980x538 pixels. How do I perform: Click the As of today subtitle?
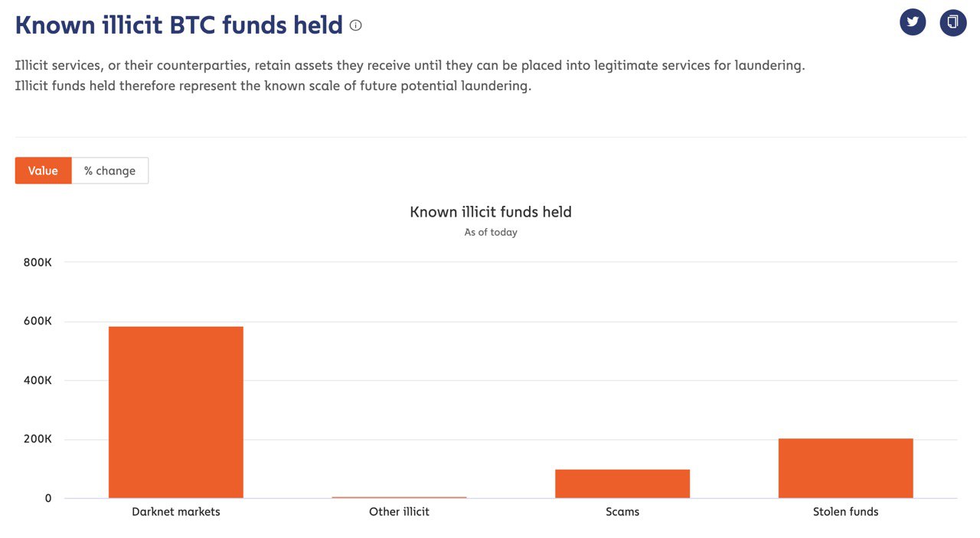click(x=491, y=232)
